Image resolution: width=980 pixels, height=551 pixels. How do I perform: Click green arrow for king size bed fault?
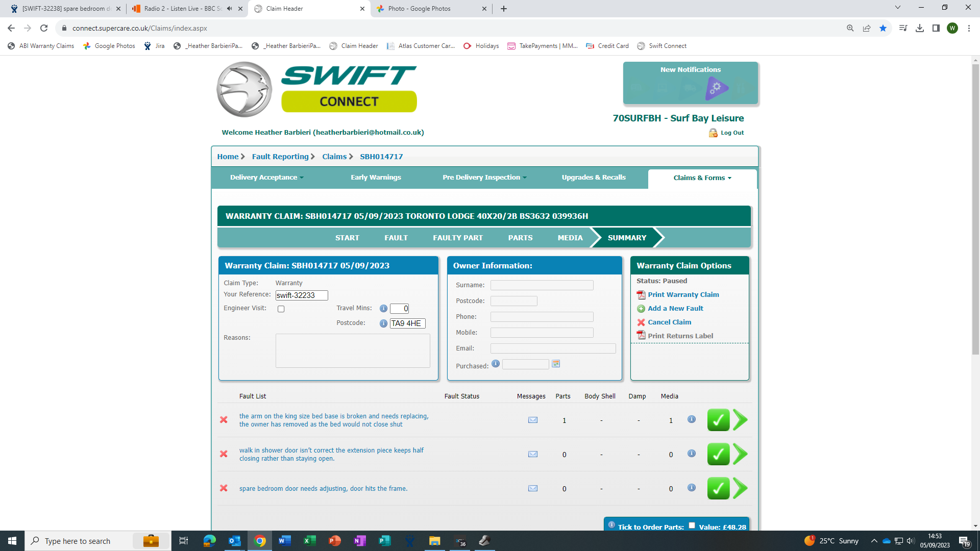(740, 420)
